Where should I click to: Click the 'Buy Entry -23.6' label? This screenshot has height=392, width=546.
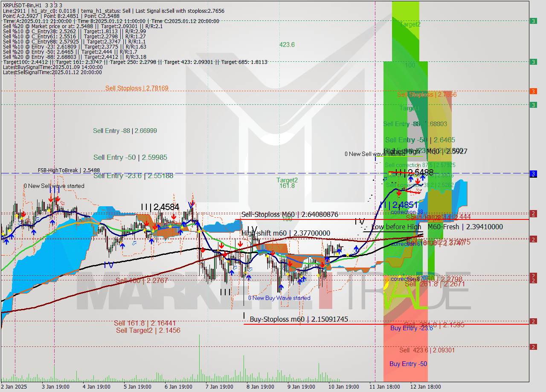(412, 328)
